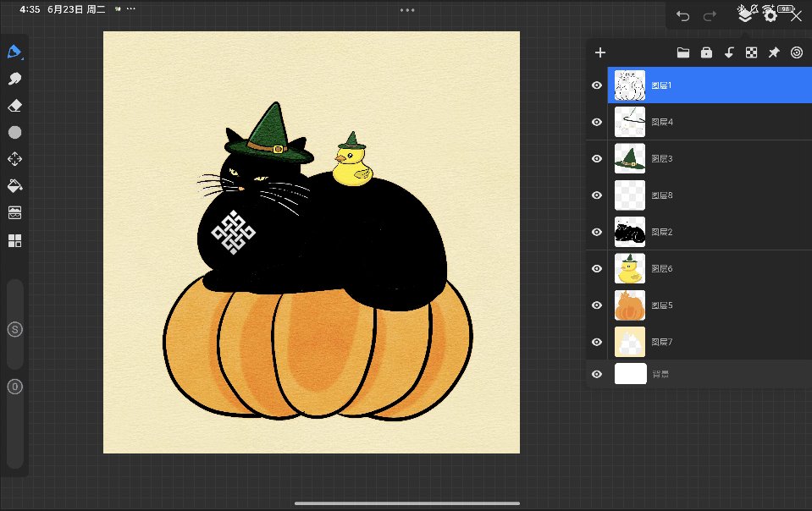Hide 图层2 with its eye icon

click(597, 232)
